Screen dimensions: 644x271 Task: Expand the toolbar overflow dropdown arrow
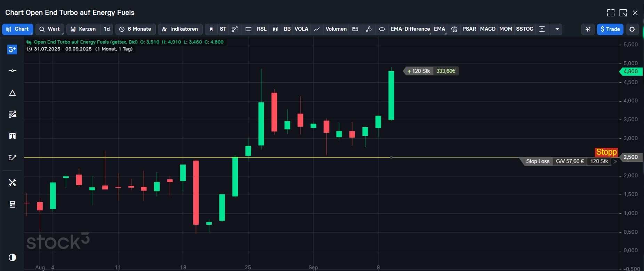click(557, 29)
